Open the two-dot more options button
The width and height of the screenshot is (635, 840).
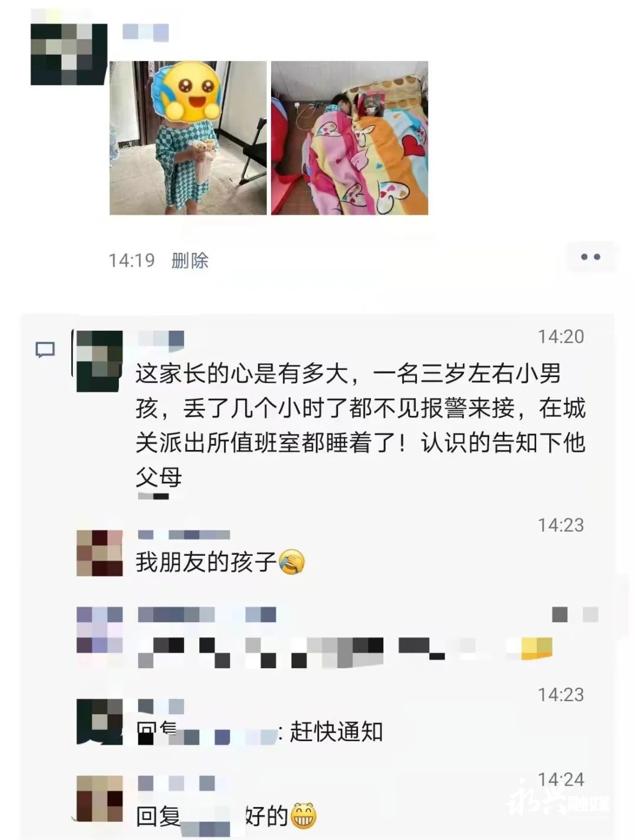click(x=590, y=257)
